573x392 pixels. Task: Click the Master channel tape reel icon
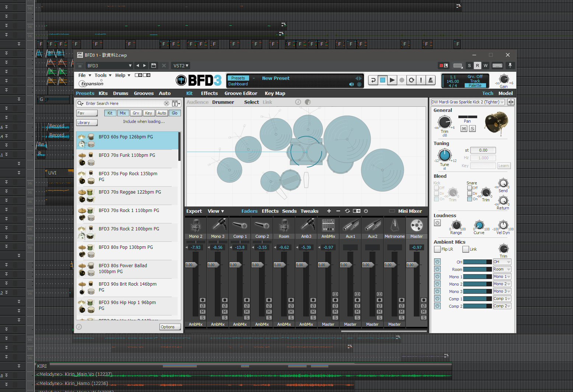417,225
